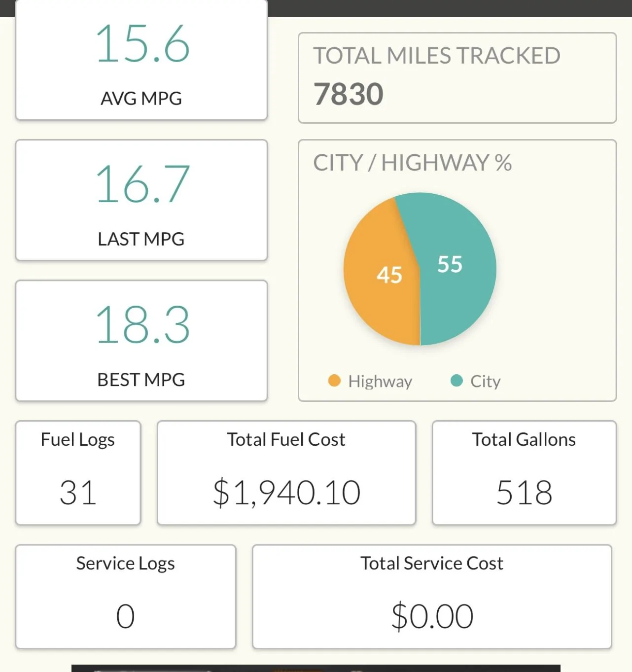Open the Total Service Cost $0.00 card

pos(432,597)
